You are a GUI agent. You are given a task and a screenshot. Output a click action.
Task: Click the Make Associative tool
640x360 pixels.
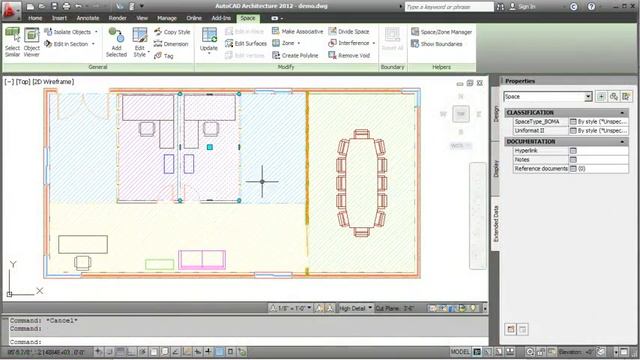point(298,31)
